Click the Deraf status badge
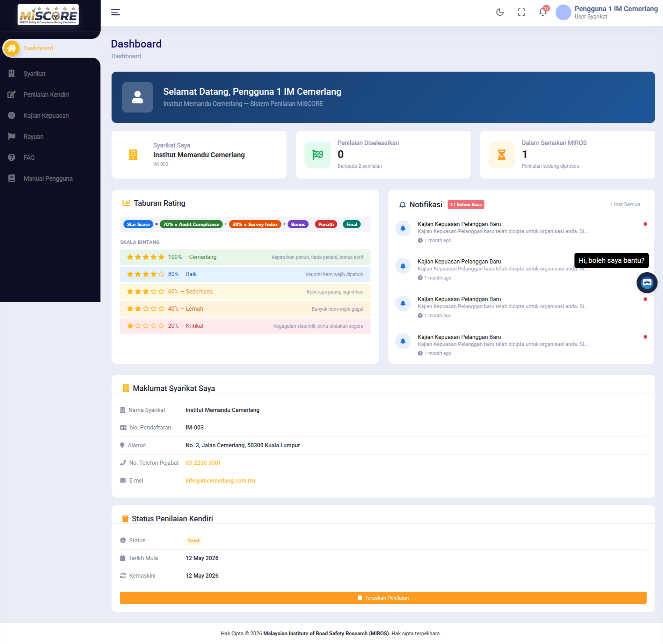663x644 pixels. 194,541
